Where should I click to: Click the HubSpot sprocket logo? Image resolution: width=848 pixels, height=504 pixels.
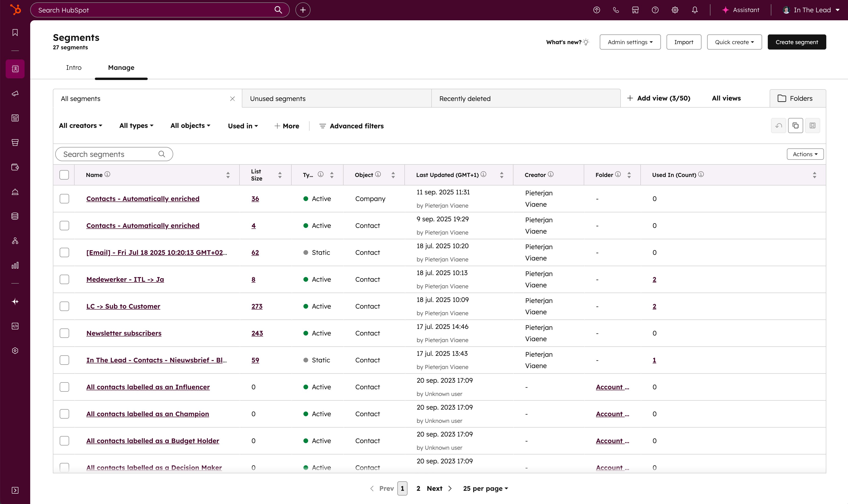coord(15,9)
